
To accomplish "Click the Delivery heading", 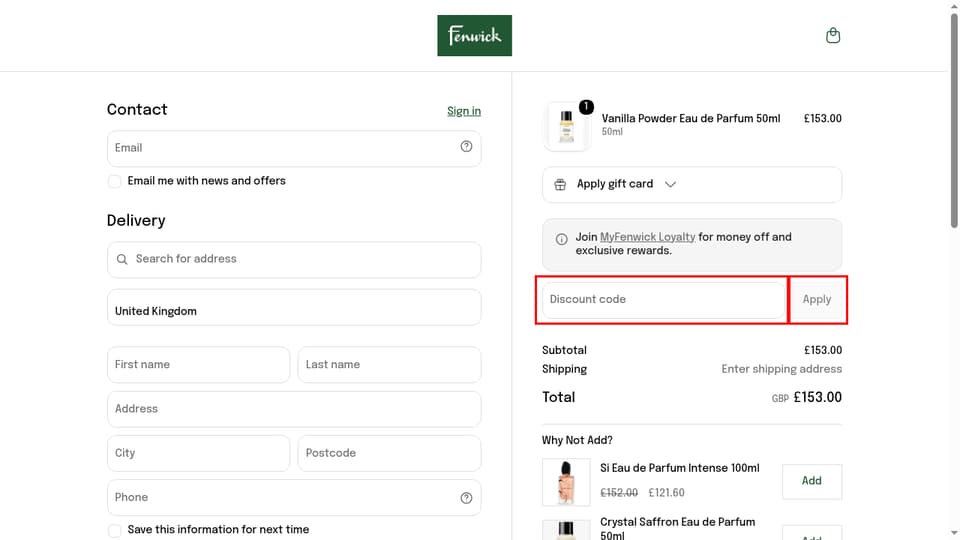I will tap(136, 220).
